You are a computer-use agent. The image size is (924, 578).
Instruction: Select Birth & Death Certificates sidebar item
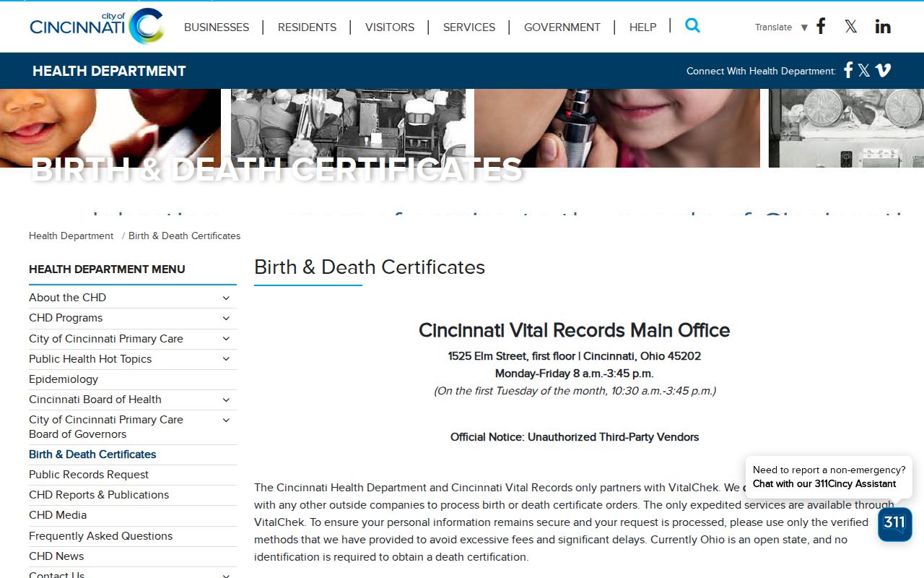[x=92, y=454]
